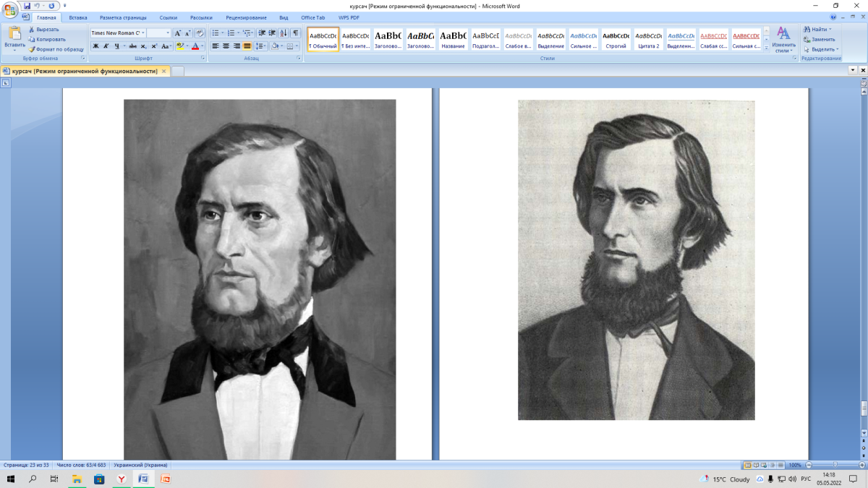This screenshot has width=868, height=488.
Task: Click the Clear Formatting icon in font group
Action: pyautogui.click(x=200, y=33)
